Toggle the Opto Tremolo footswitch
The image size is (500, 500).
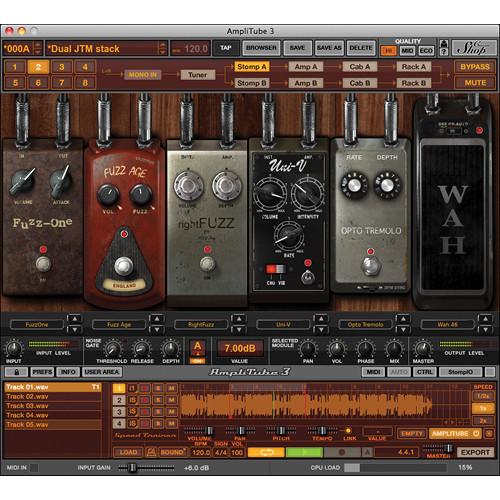[x=371, y=266]
